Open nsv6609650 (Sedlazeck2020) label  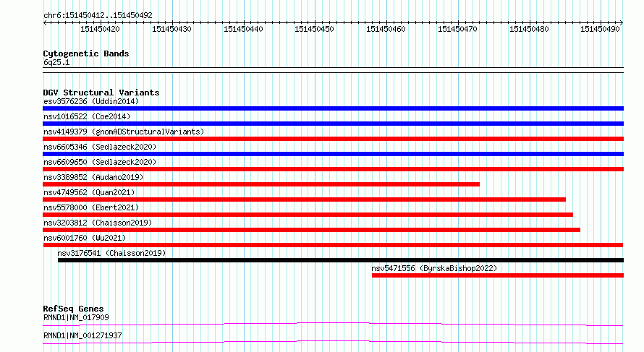(100, 162)
